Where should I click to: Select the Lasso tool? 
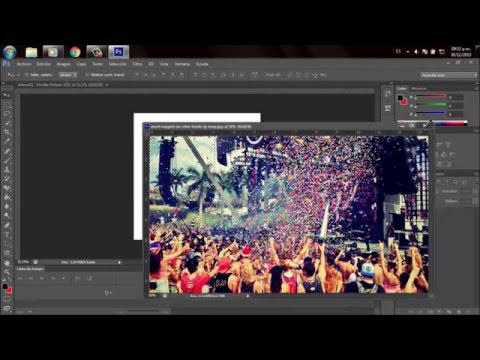[7, 114]
